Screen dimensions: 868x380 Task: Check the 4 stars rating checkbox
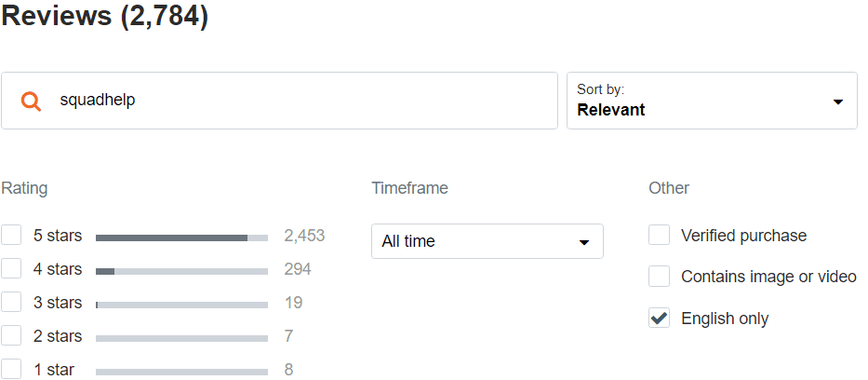11,268
